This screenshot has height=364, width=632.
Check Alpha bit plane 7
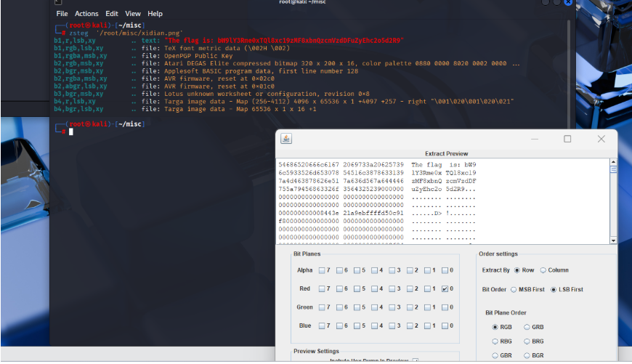[x=322, y=270]
